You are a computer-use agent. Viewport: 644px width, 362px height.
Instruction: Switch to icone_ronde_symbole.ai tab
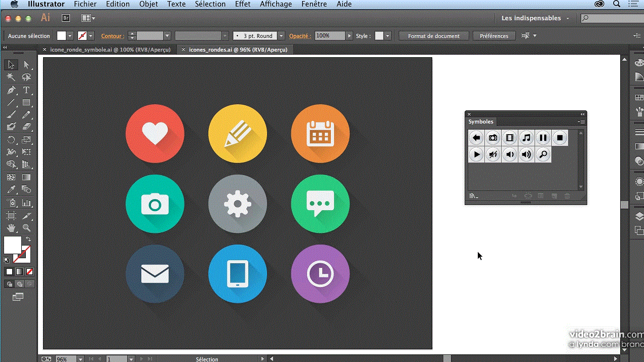click(x=110, y=50)
